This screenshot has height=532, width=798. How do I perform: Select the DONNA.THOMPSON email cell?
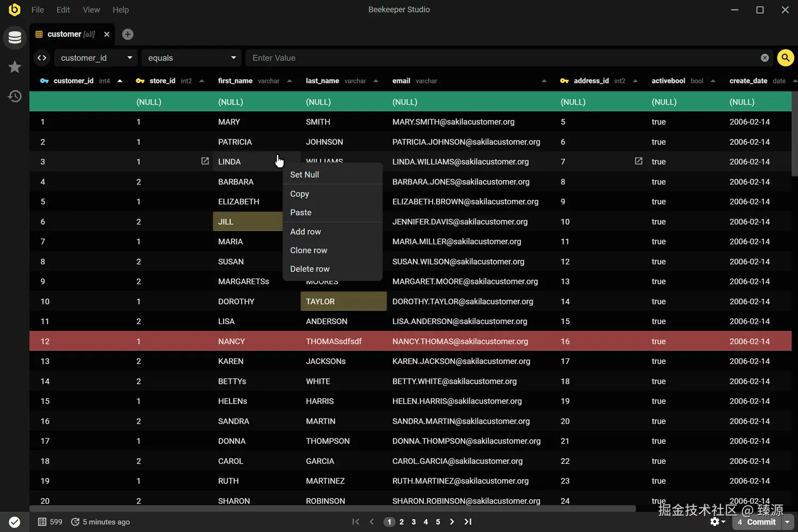tap(471, 441)
